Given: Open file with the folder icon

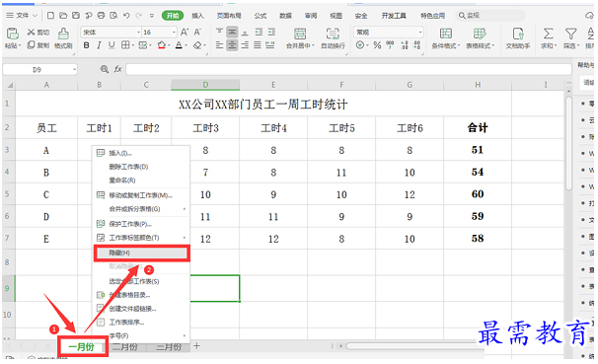Looking at the screenshot, I should click(x=63, y=15).
